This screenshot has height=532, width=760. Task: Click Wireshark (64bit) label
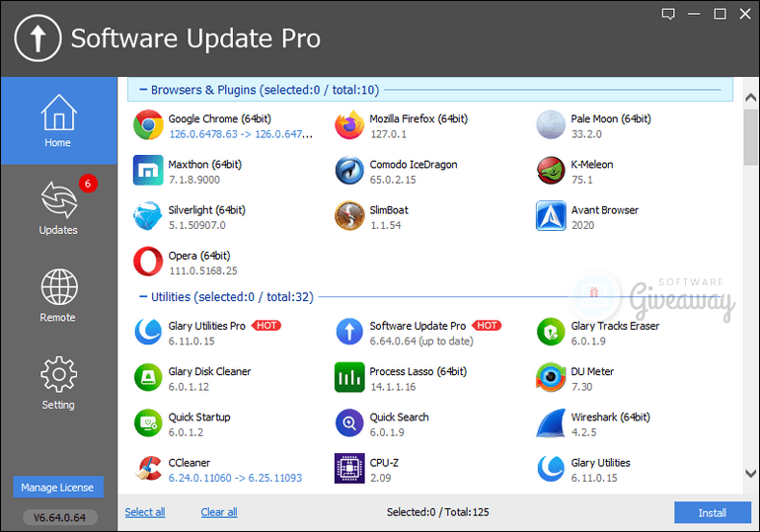pos(611,417)
